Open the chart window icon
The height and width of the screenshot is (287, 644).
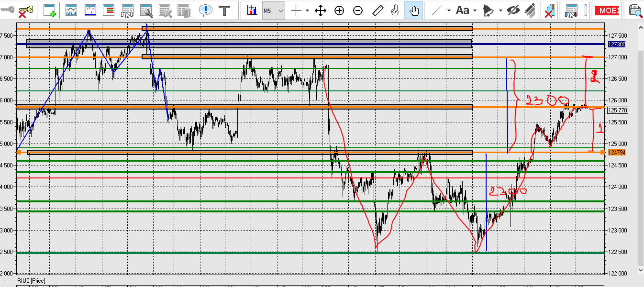point(71,10)
